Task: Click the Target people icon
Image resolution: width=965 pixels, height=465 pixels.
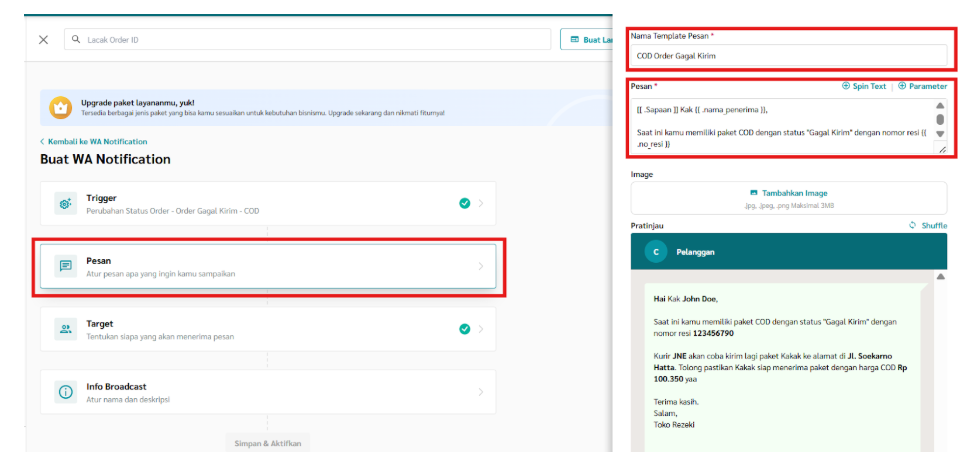Action: 65,329
